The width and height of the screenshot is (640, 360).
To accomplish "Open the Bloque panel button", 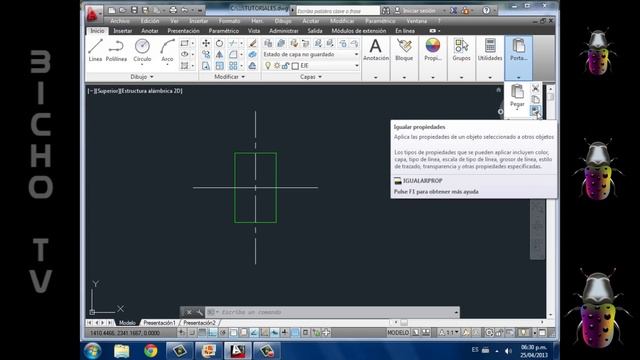I will [x=404, y=50].
